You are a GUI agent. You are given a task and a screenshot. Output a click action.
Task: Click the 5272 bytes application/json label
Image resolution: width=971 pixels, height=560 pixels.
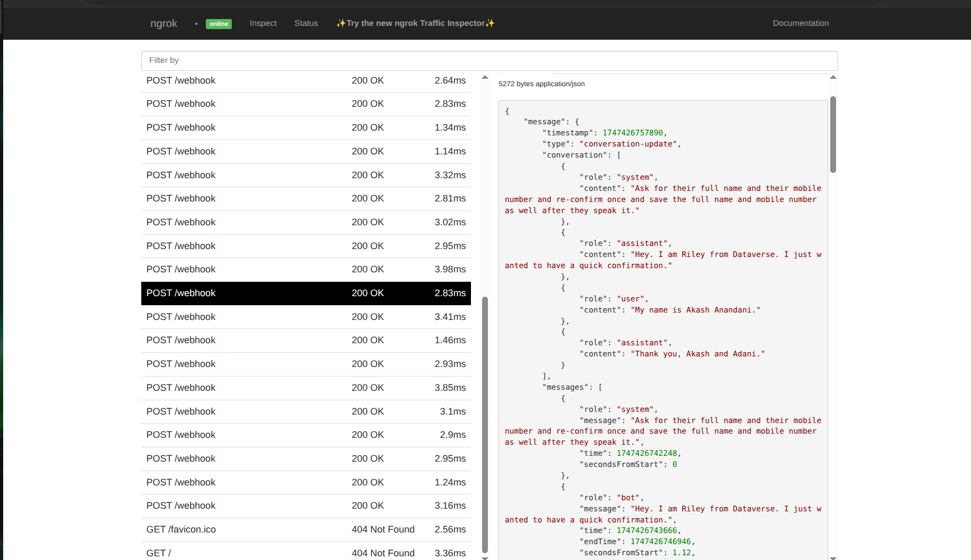click(541, 84)
